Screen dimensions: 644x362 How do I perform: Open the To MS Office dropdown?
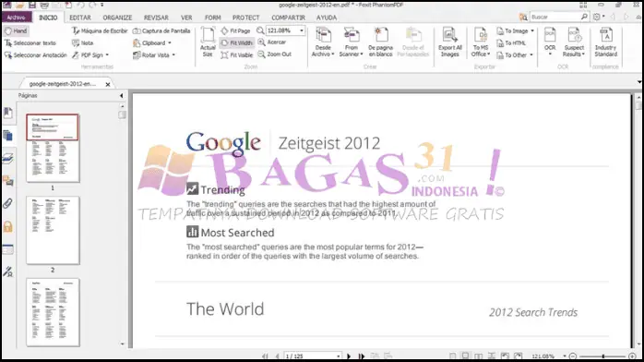(x=481, y=42)
